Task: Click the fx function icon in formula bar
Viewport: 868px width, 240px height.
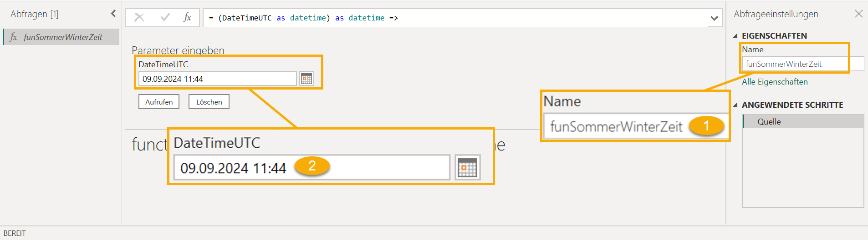Action: (187, 18)
